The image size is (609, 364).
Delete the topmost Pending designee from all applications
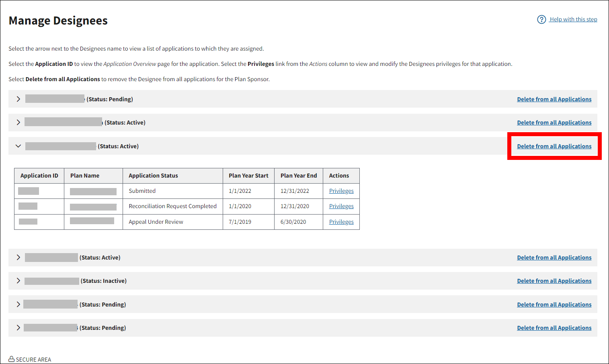click(554, 99)
